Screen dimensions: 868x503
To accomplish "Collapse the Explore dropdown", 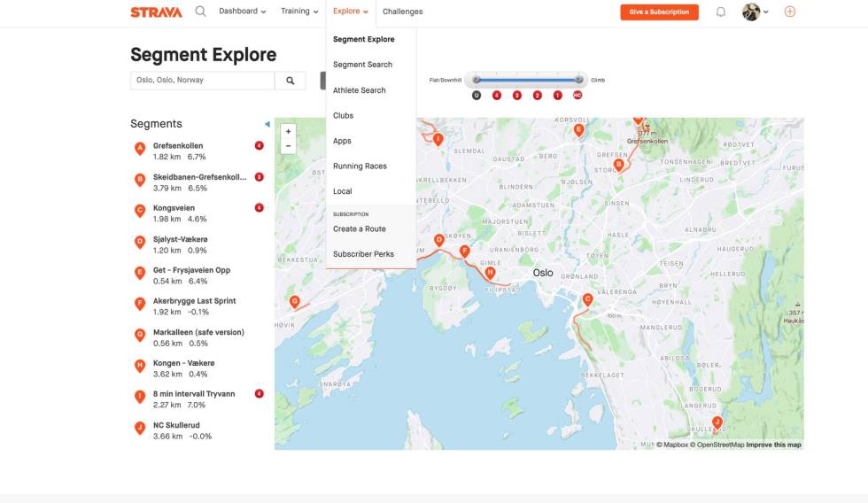I will 351,11.
